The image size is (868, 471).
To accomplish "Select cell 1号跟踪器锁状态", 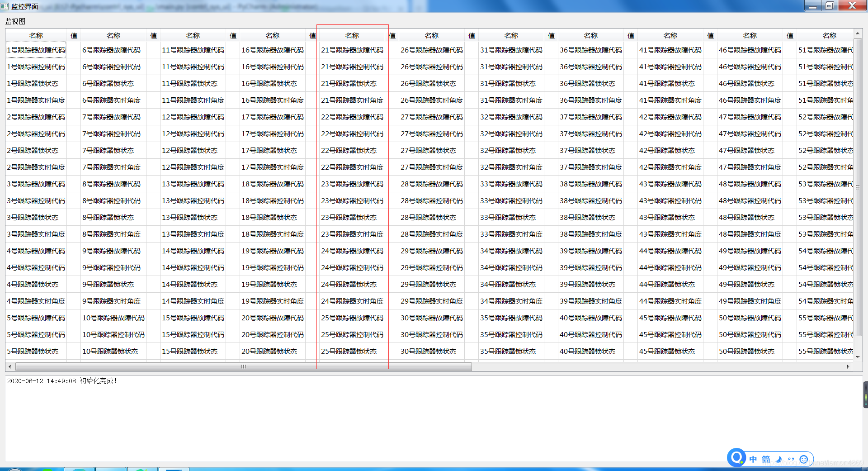I will [36, 84].
